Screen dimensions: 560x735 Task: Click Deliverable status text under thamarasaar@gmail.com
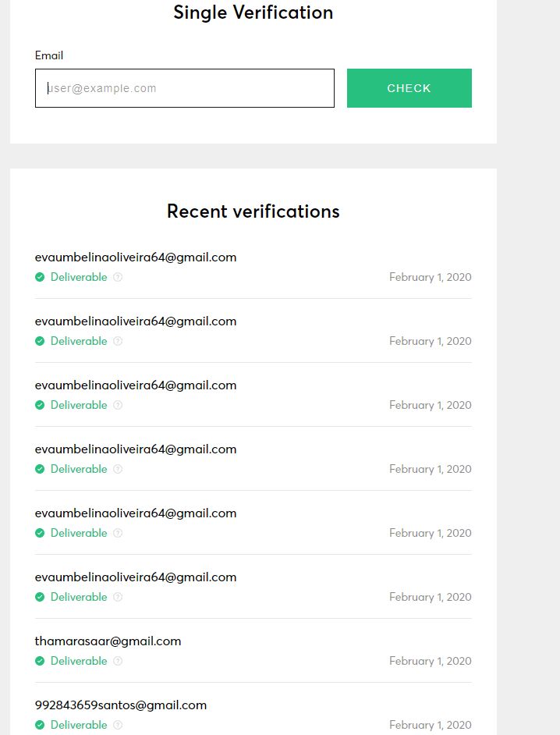tap(79, 661)
